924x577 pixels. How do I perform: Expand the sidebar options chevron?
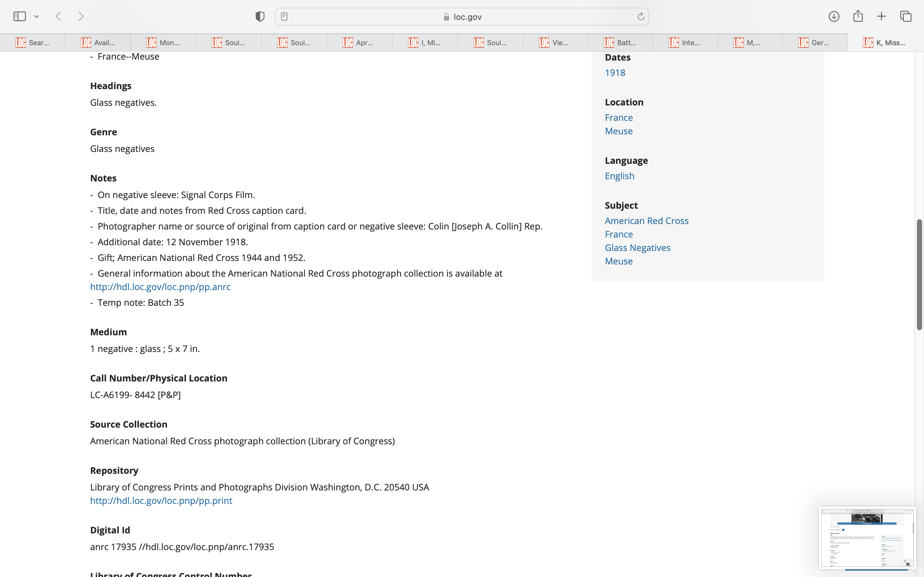(37, 16)
